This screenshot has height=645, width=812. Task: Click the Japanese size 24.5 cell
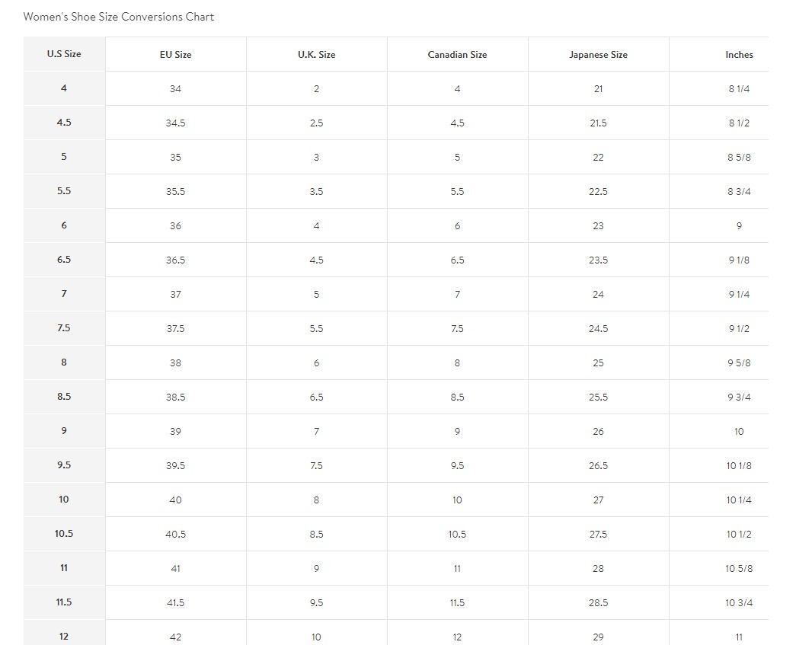(598, 329)
